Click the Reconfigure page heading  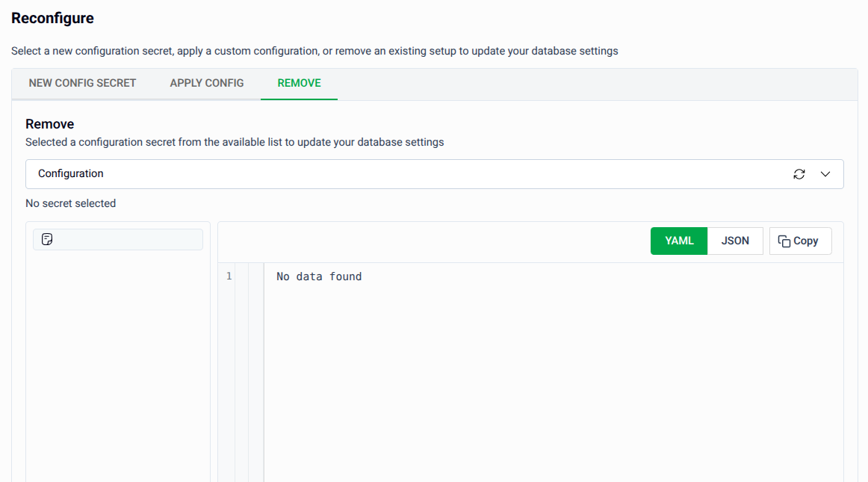pyautogui.click(x=52, y=17)
